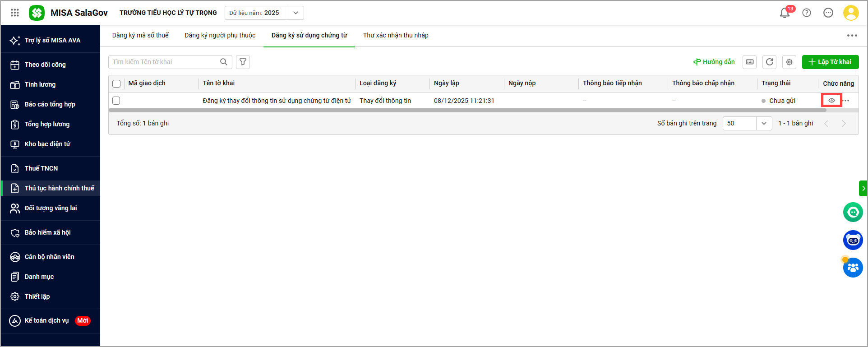Open the data year 2025 dropdown
This screenshot has height=347, width=868.
(x=295, y=13)
